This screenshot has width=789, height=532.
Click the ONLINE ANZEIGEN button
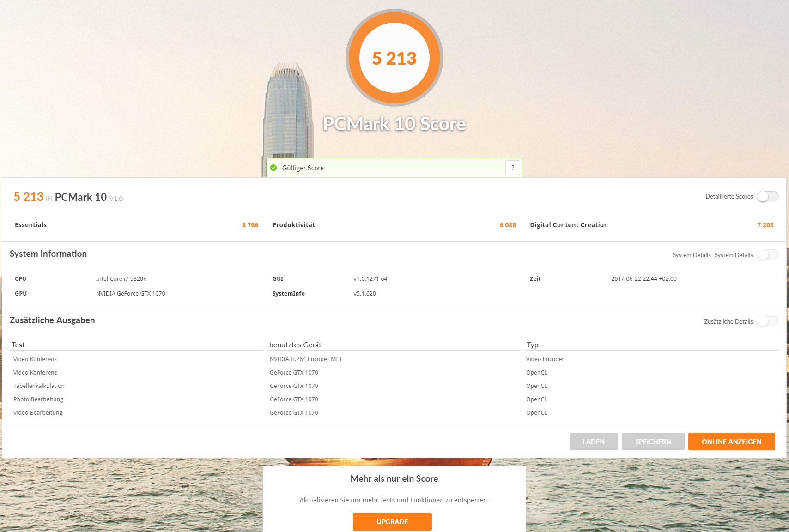click(x=731, y=441)
